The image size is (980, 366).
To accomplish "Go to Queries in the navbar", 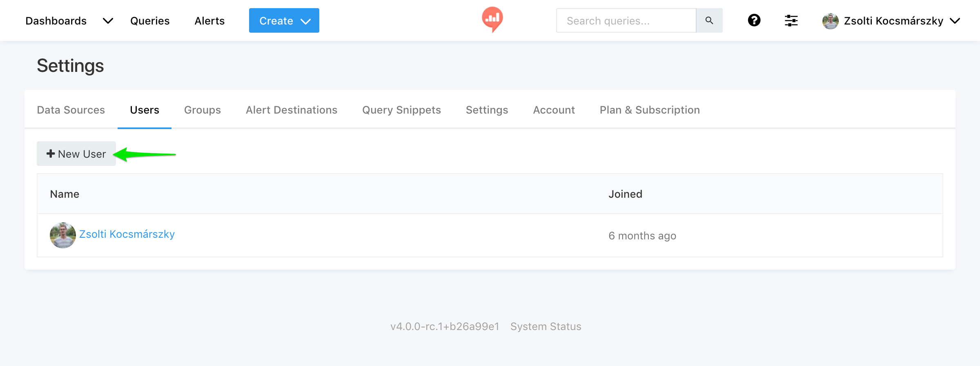I will (x=150, y=21).
